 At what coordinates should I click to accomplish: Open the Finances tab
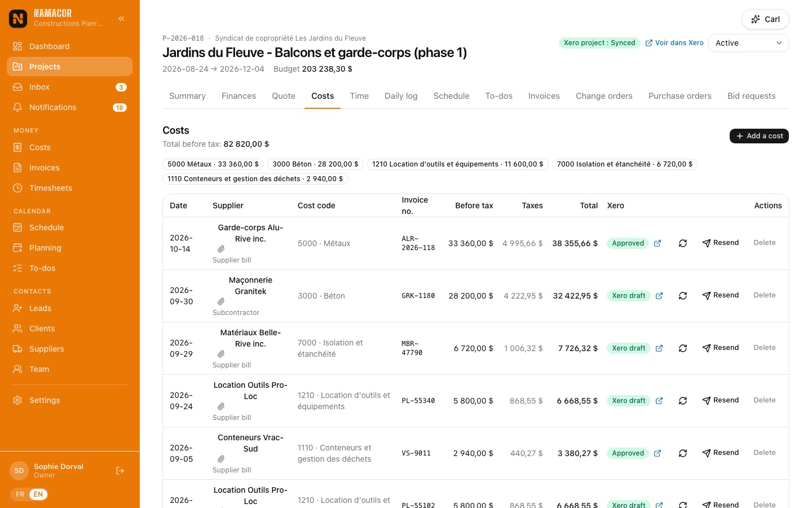pos(239,96)
